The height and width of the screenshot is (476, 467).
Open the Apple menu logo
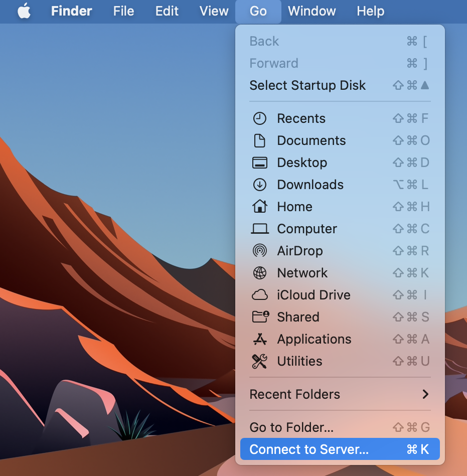click(x=24, y=11)
